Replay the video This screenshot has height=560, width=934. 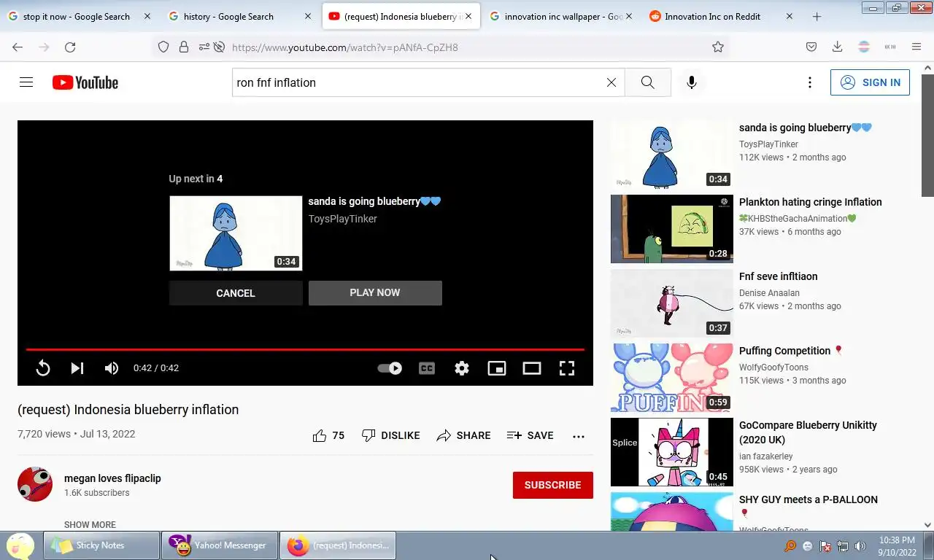[43, 368]
